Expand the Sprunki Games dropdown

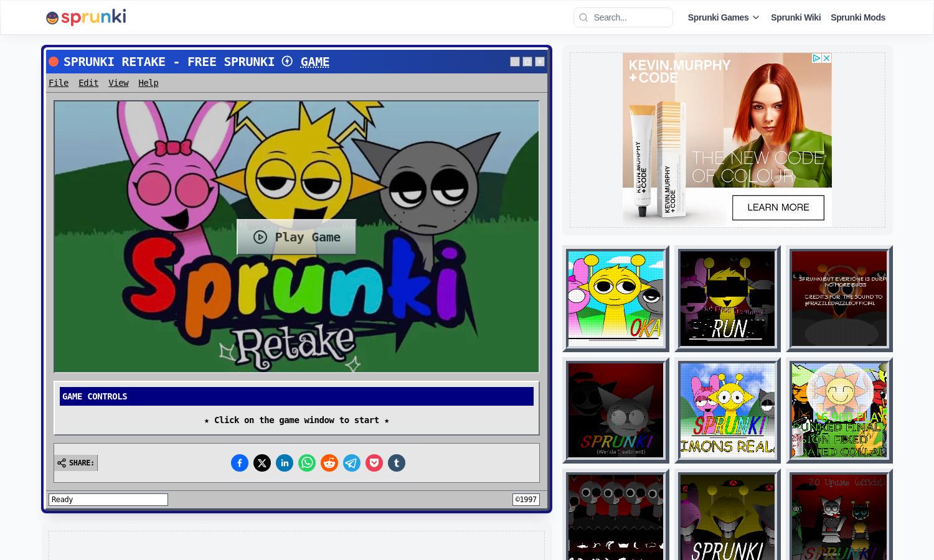[x=724, y=17]
